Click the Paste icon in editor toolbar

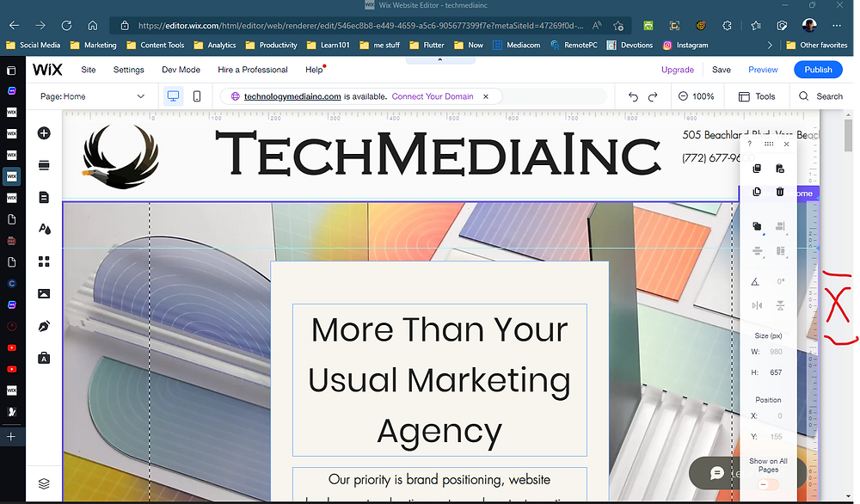[x=780, y=169]
